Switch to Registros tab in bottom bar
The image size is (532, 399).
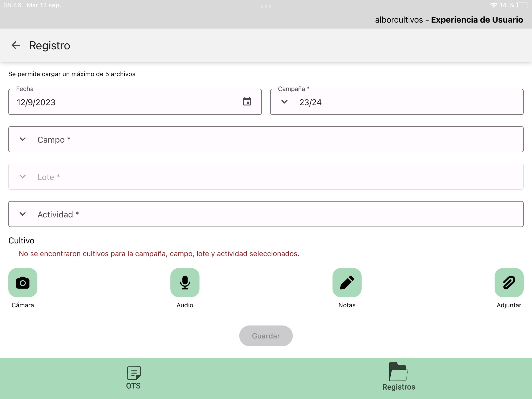coord(399,377)
